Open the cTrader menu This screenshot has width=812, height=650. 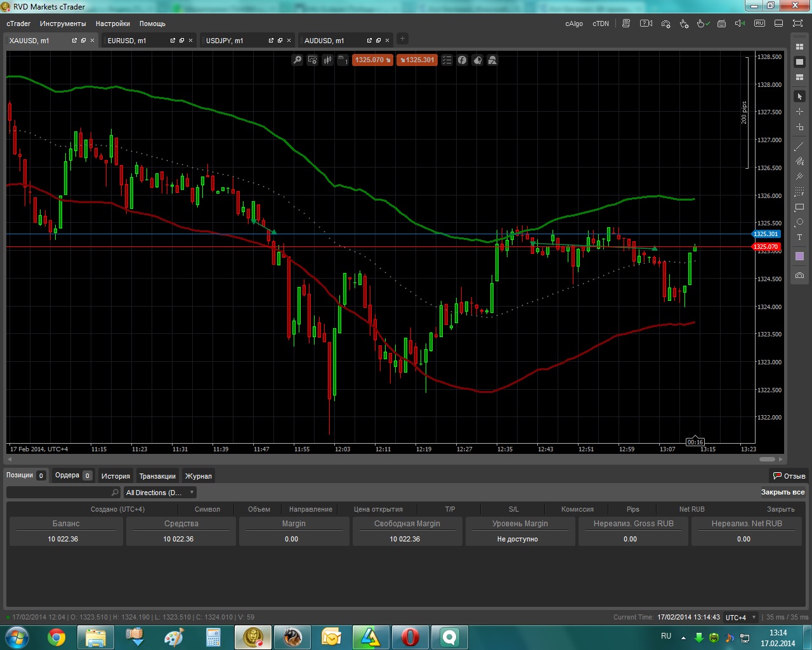[18, 23]
